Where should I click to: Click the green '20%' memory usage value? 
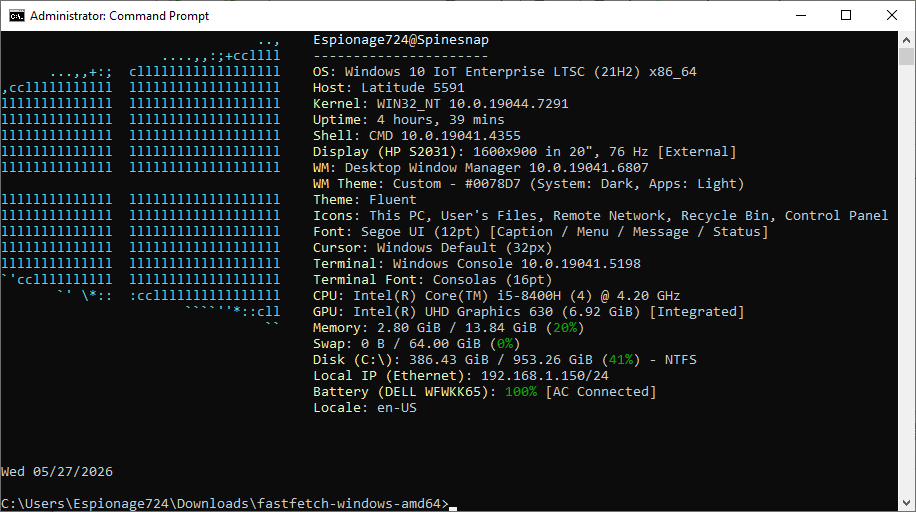[x=564, y=328]
